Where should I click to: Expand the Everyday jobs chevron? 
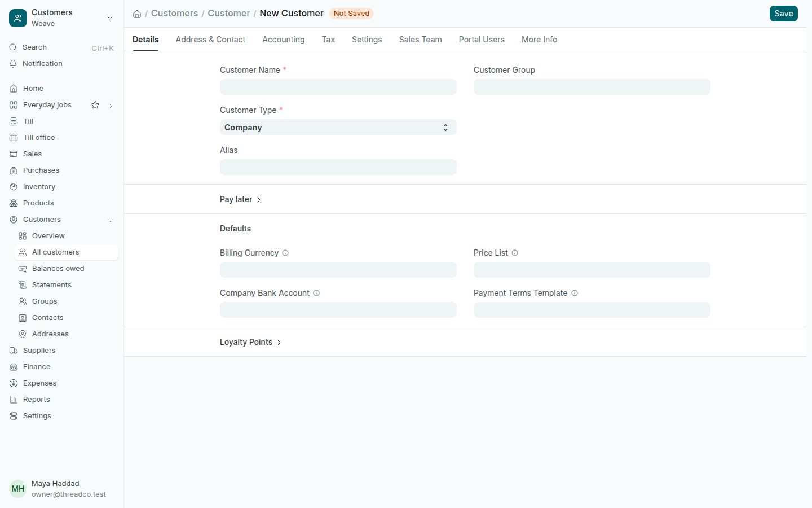111,106
